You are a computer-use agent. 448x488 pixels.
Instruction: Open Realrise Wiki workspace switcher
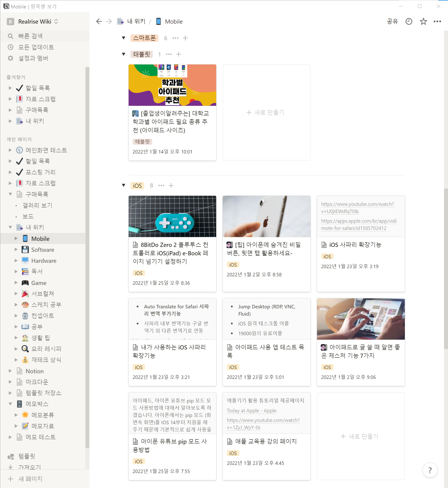(x=33, y=21)
